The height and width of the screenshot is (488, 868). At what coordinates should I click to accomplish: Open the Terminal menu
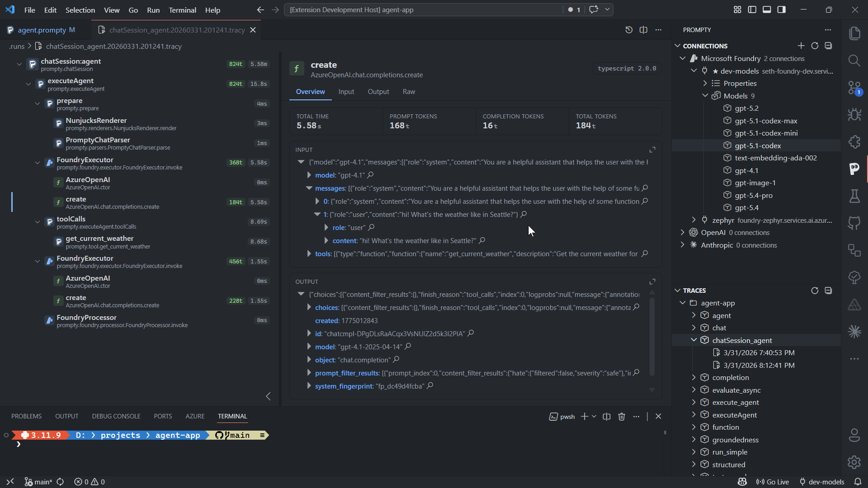182,9
